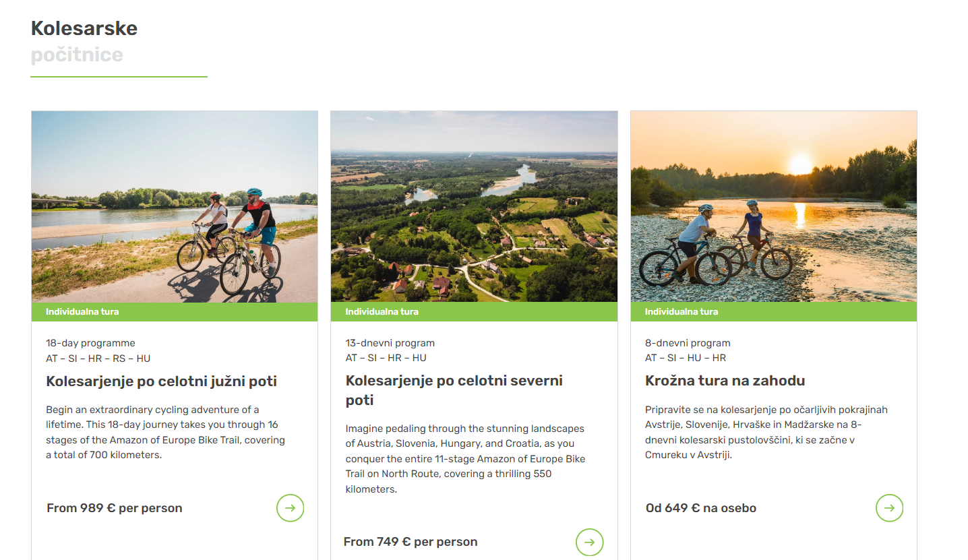Open Kolesarjenje po celotni južni poti title

coord(162,381)
